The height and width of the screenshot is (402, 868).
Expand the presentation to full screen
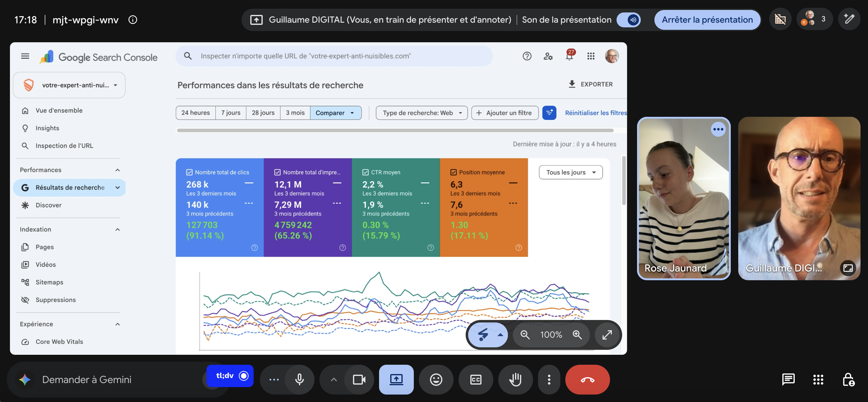pos(607,335)
